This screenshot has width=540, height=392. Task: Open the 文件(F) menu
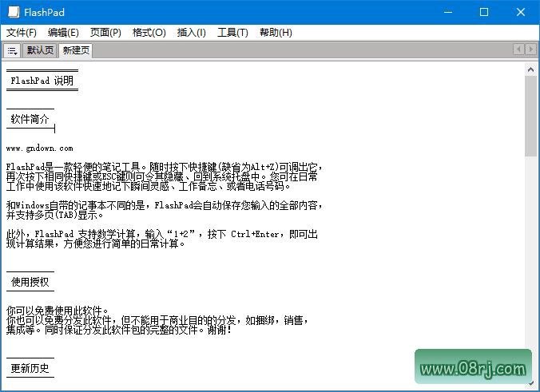[x=22, y=33]
